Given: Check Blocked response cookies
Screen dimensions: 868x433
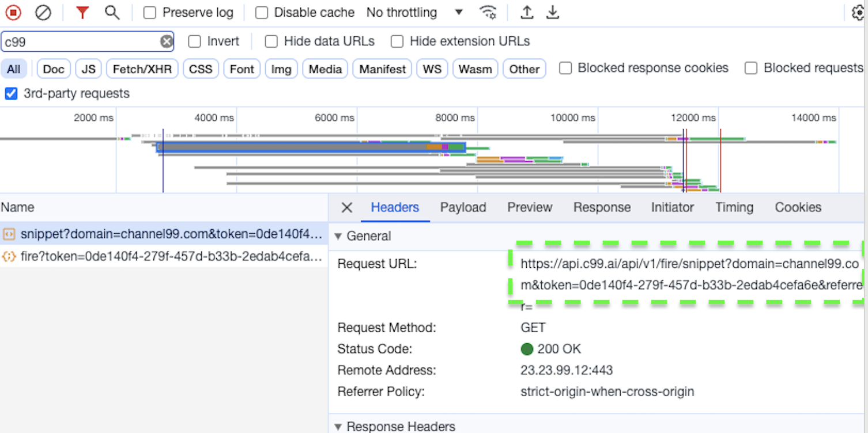Looking at the screenshot, I should point(566,68).
